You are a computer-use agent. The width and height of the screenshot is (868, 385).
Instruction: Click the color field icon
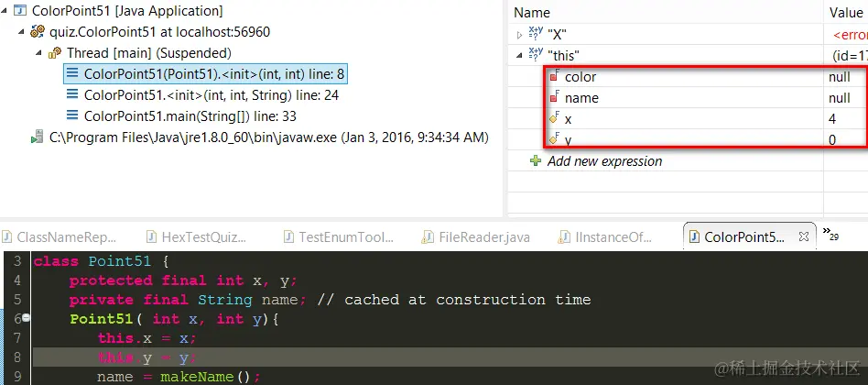(554, 76)
